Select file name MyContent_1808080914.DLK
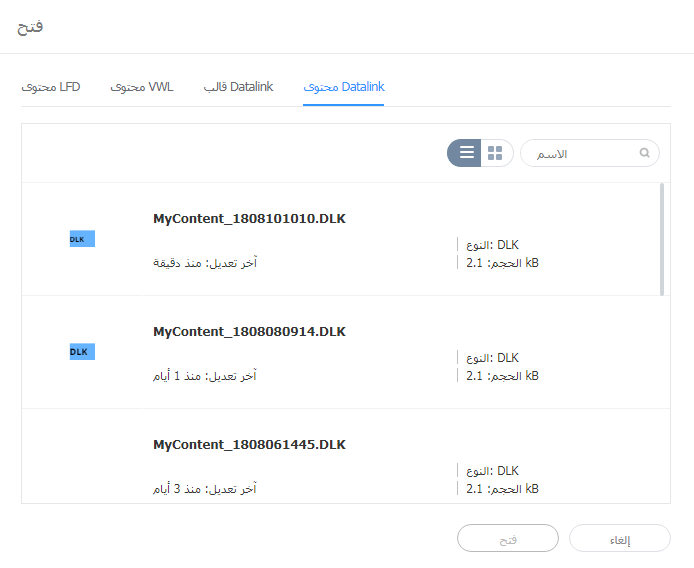 pyautogui.click(x=249, y=331)
